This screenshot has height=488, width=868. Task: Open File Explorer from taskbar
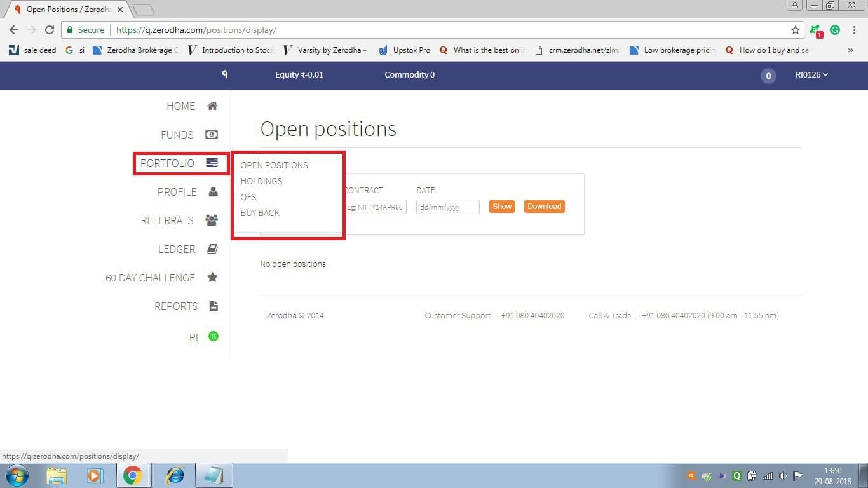pos(57,475)
